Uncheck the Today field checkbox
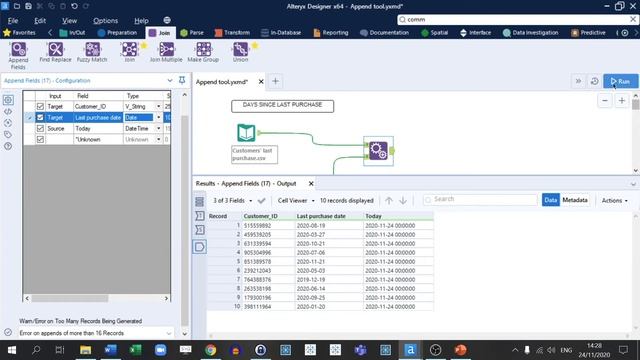 (x=40, y=129)
